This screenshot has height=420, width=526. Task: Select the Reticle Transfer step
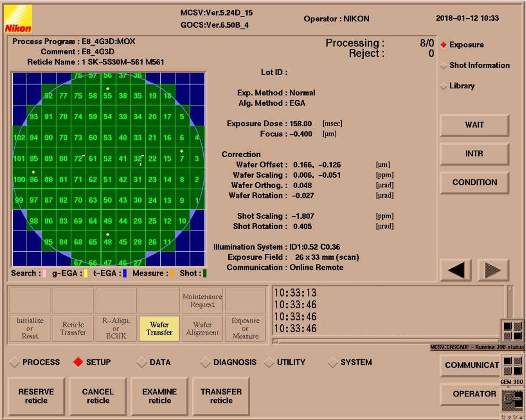(x=73, y=328)
